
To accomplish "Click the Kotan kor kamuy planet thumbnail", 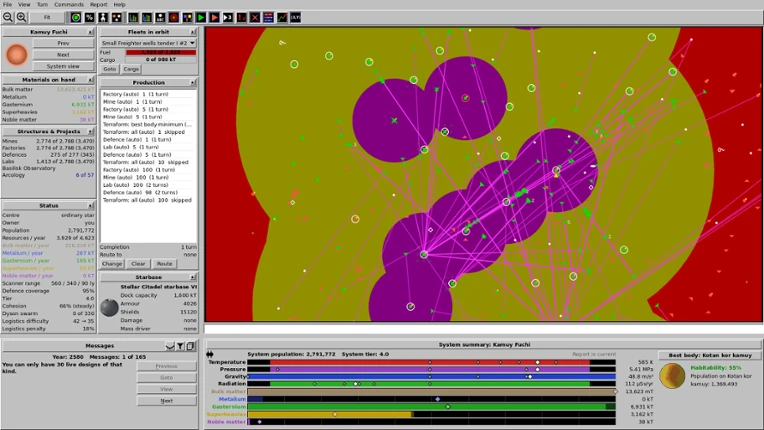I will [672, 376].
